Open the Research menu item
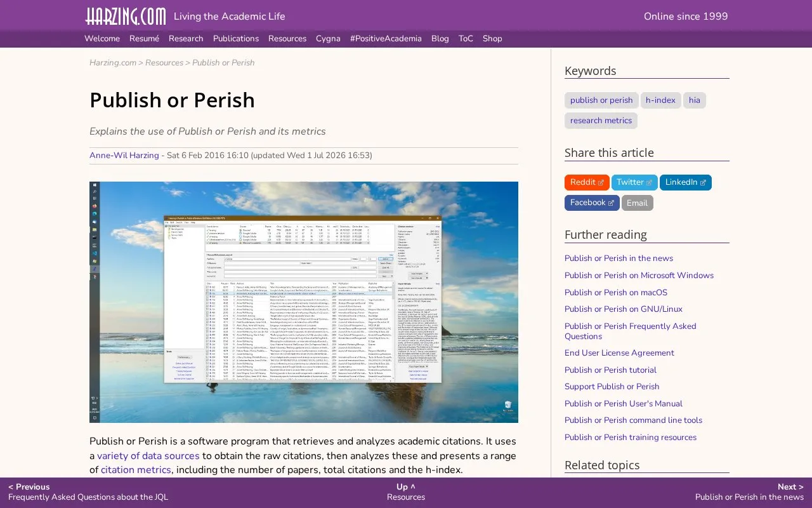 (186, 39)
